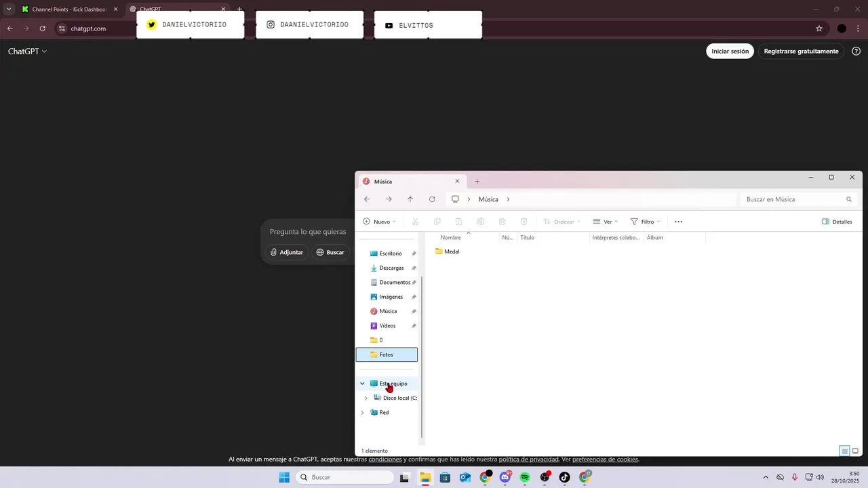Click the Buscar button in ChatGPT prompt
868x488 pixels.
click(x=330, y=252)
